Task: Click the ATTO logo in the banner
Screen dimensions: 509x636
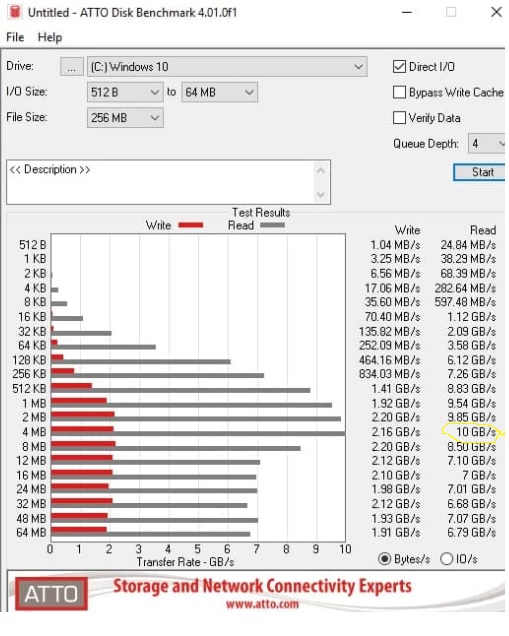Action: tap(51, 593)
